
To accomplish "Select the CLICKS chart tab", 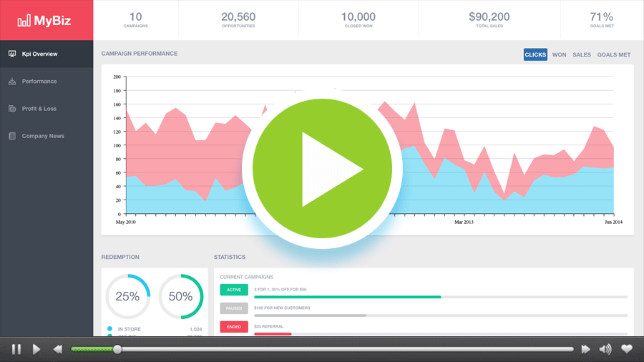I will pyautogui.click(x=535, y=54).
